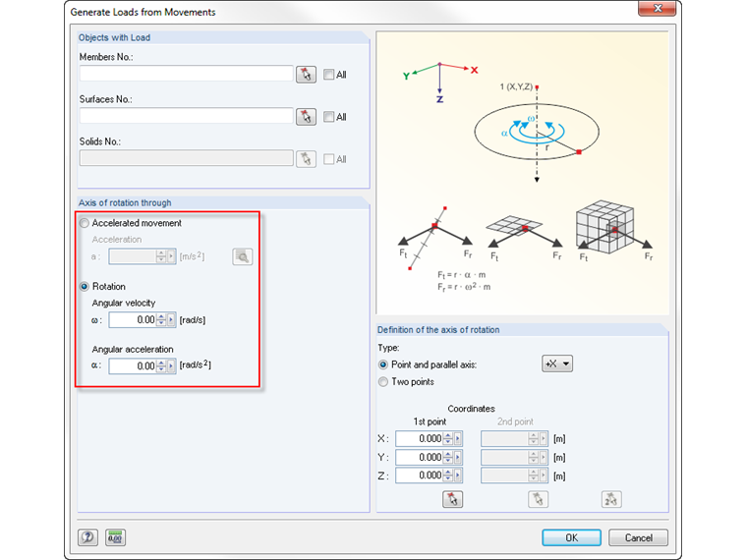
Task: Click the 1st point X coordinate spinner
Action: tap(448, 438)
